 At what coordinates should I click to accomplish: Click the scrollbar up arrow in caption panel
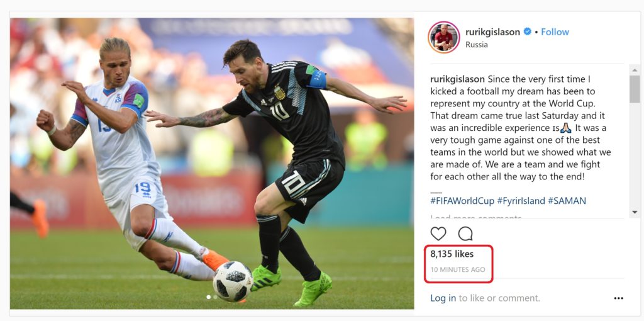coord(635,69)
